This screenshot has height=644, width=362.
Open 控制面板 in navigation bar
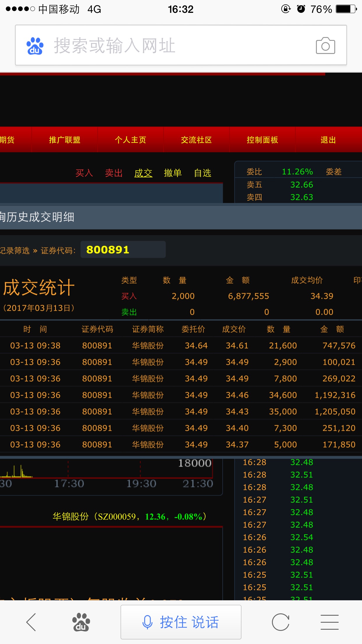click(262, 140)
